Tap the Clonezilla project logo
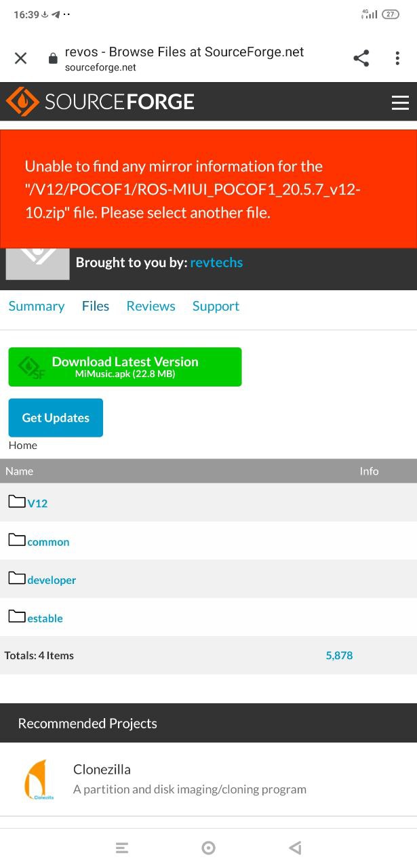The width and height of the screenshot is (417, 868). tap(39, 779)
